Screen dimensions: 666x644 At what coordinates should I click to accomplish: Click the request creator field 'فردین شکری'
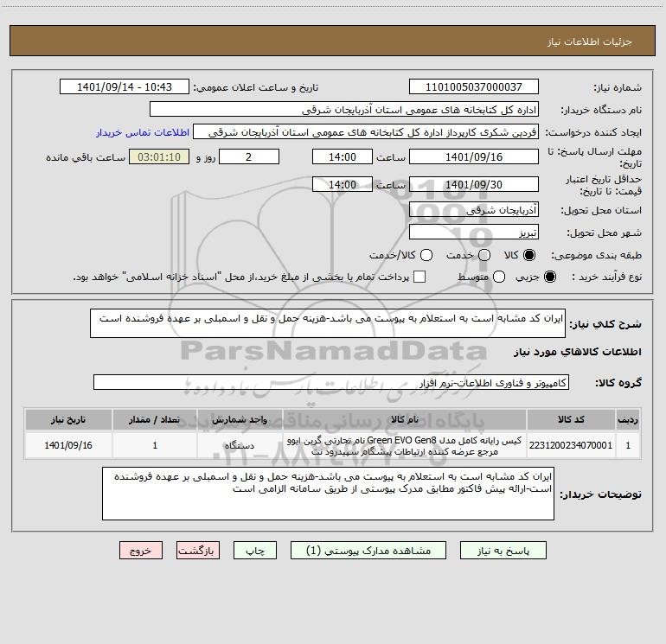tap(366, 131)
